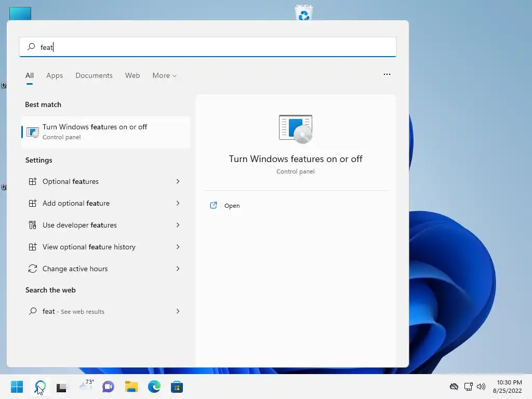532x399 pixels.
Task: Select Change active hours result
Action: 105,269
